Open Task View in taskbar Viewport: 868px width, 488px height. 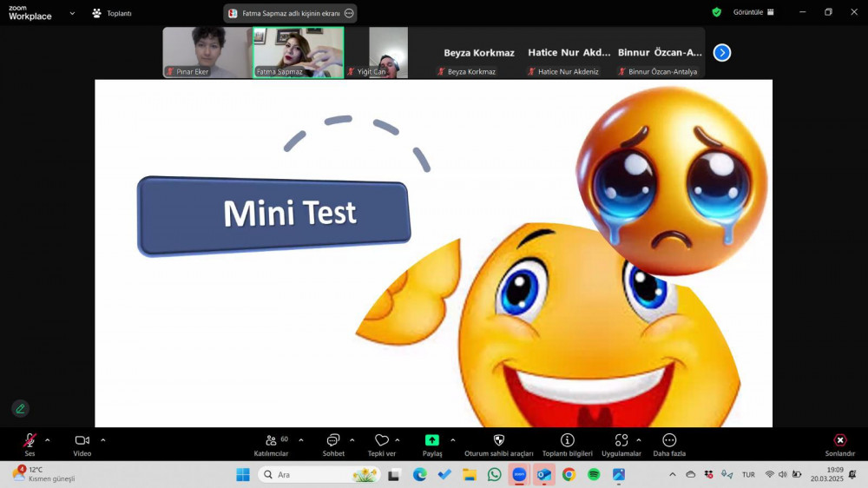click(393, 475)
